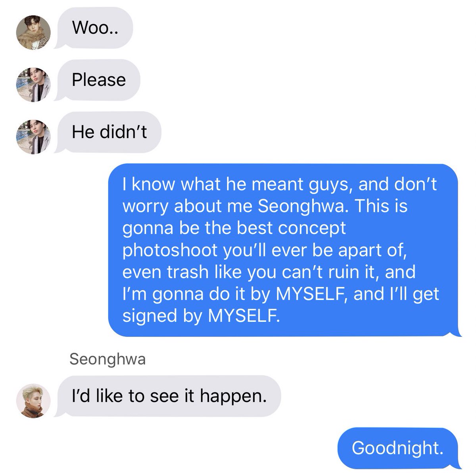This screenshot has width=476, height=473.
Task: Tap the "Seonghwa" sender name label
Action: 107,359
